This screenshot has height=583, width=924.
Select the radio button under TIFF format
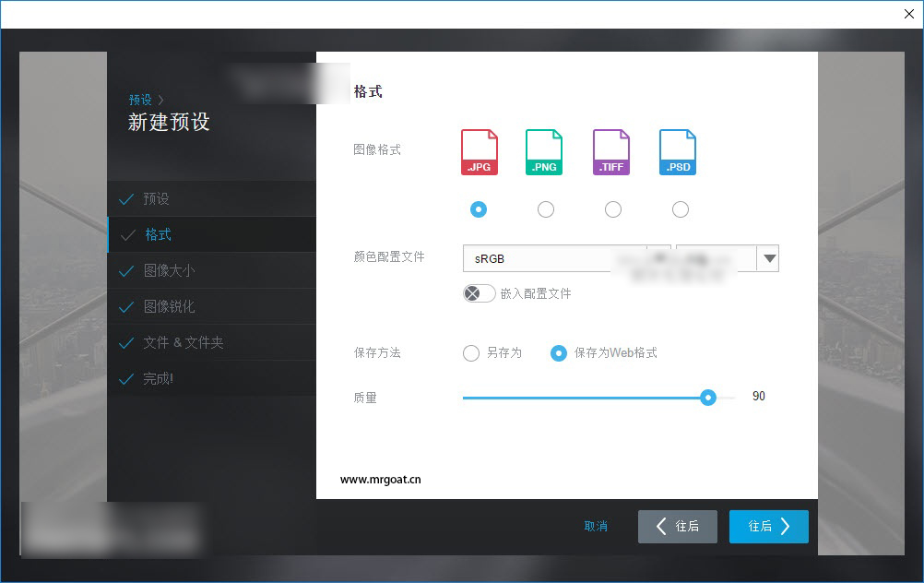coord(613,209)
